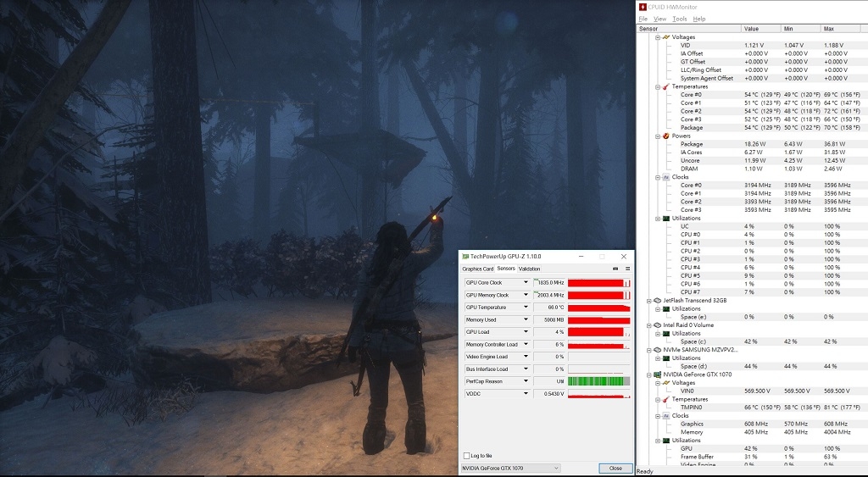Open the PerfCap Reason dropdown arrow
868x477 pixels.
point(526,381)
